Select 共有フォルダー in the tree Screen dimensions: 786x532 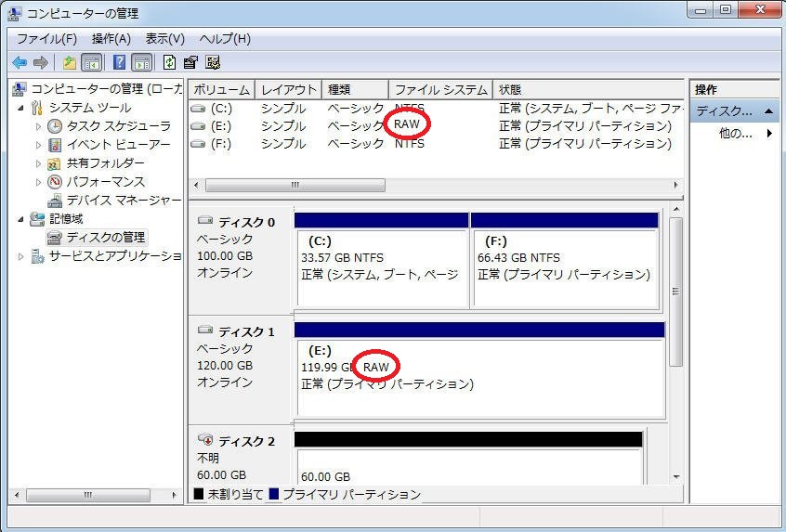click(x=105, y=162)
